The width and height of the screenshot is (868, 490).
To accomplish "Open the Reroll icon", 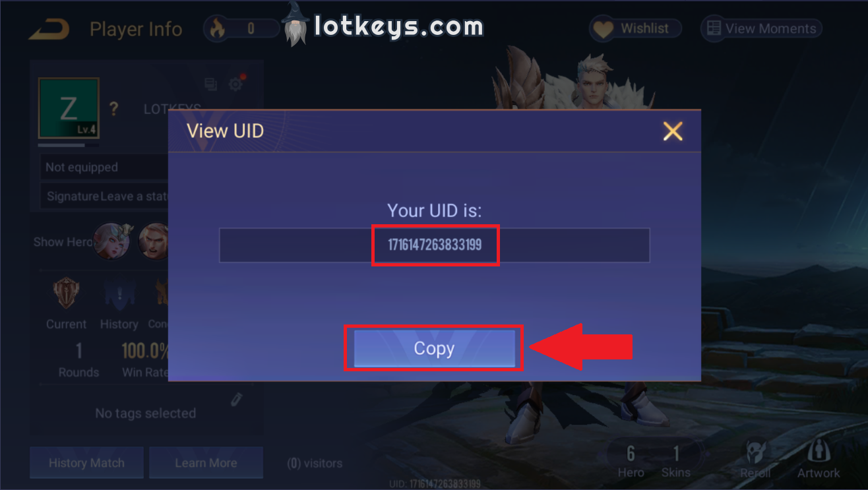I will point(755,459).
